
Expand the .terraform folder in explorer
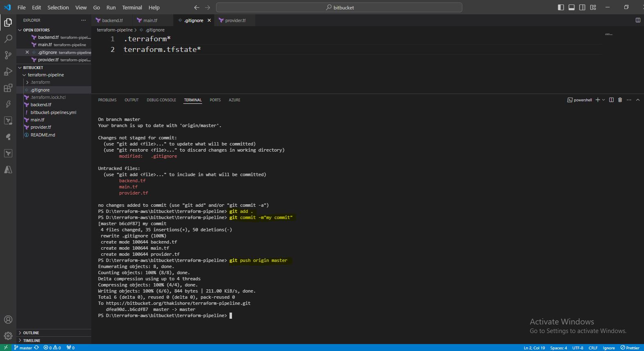coord(40,82)
